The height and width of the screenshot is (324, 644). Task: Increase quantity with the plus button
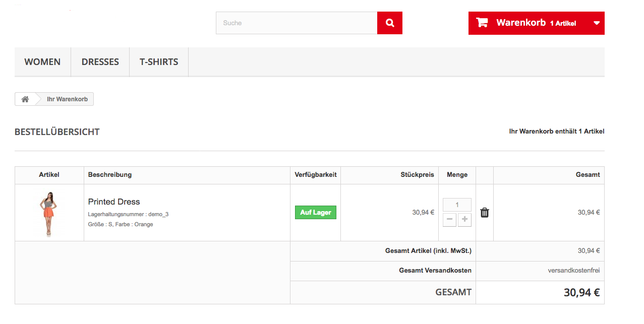pyautogui.click(x=464, y=220)
